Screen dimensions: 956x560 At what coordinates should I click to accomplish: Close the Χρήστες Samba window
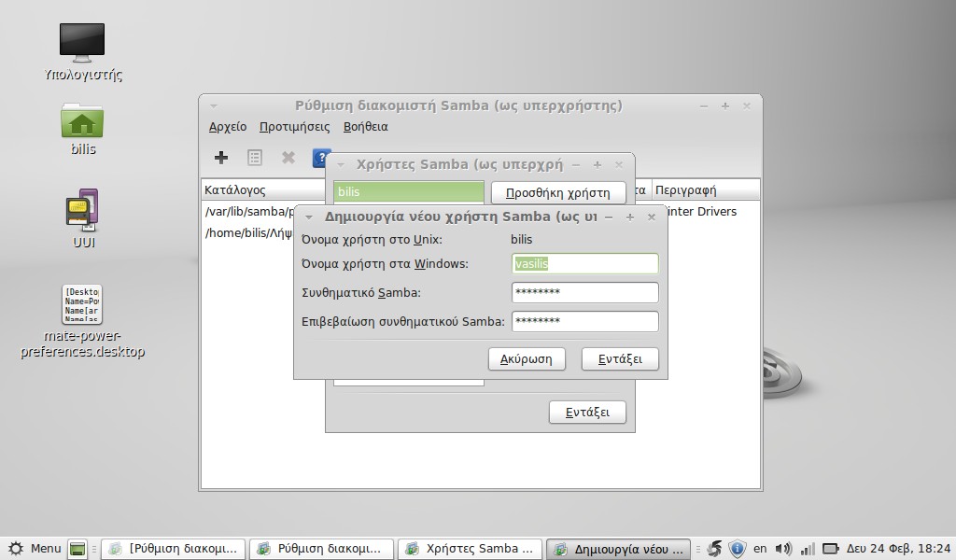pyautogui.click(x=619, y=165)
